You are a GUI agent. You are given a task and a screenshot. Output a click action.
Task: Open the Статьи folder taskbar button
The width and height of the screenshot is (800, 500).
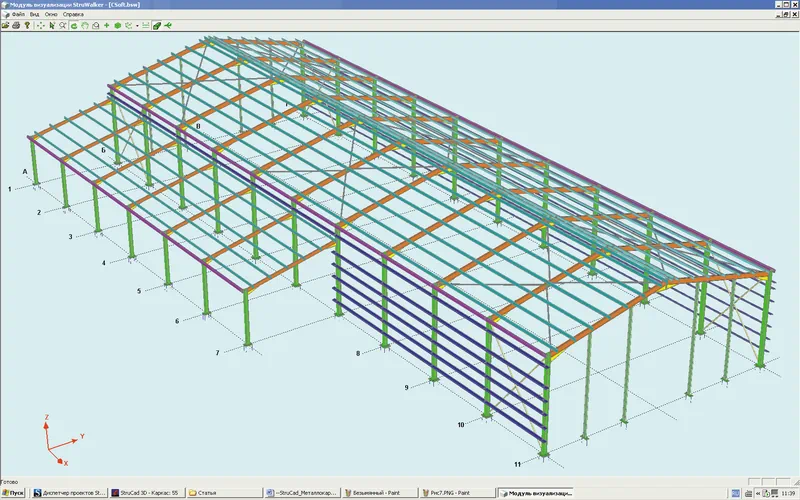pos(223,493)
